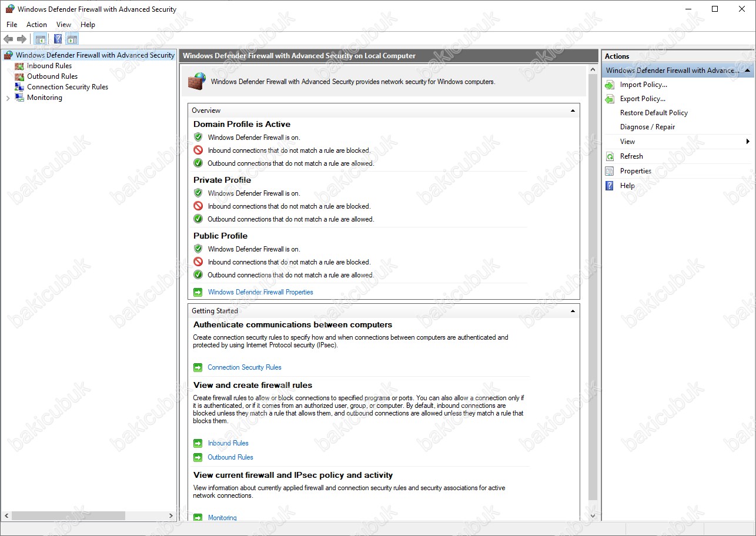Image resolution: width=756 pixels, height=536 pixels.
Task: Click the root firewall node icon in tree
Action: (8, 55)
